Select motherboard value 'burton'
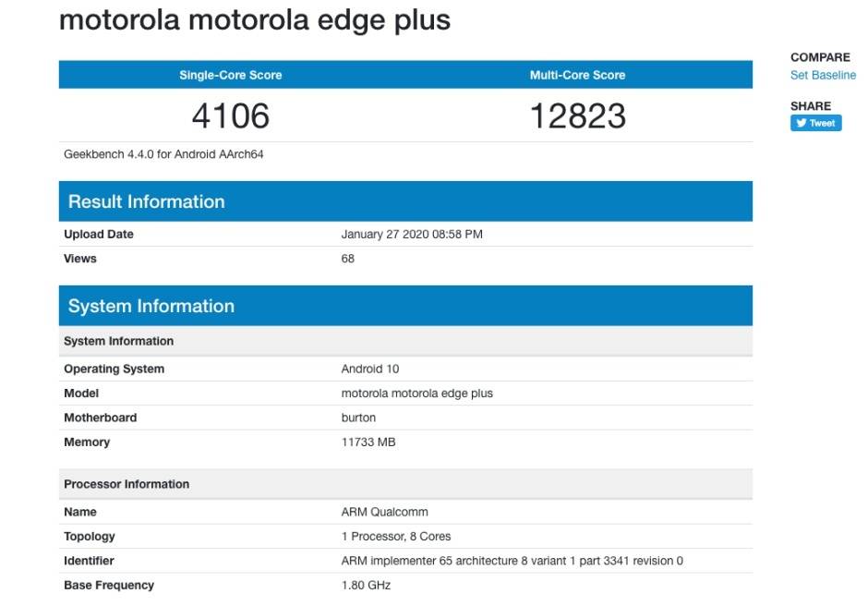This screenshot has height=606, width=868. 358,418
